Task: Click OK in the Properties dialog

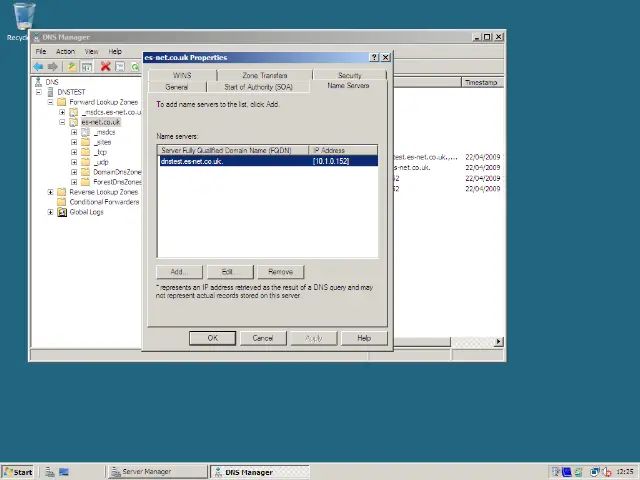Action: [213, 338]
